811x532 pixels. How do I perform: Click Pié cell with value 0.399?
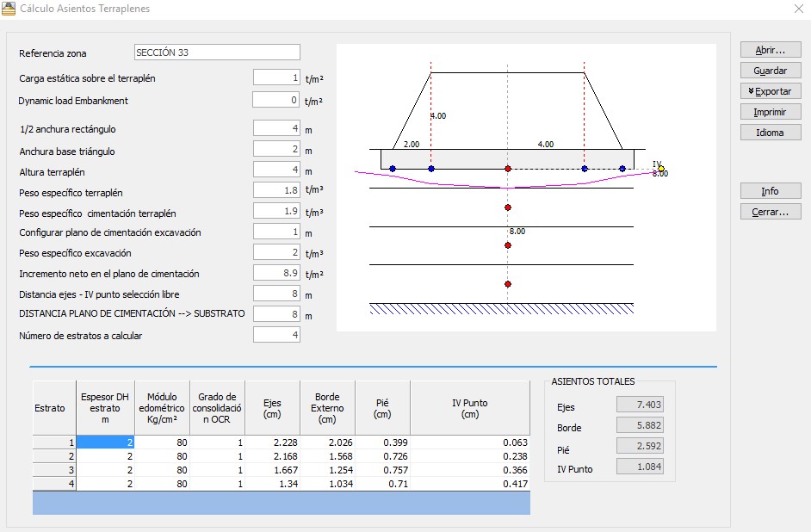383,442
